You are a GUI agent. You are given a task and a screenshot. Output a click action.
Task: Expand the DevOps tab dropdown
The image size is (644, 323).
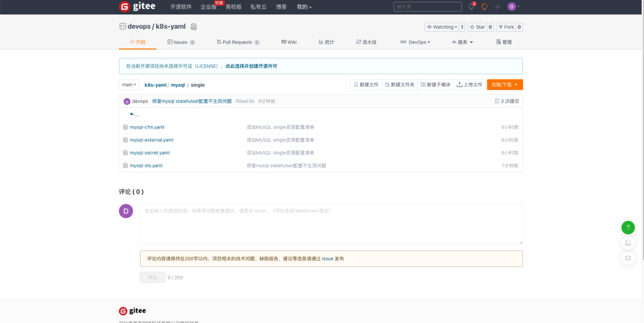coord(415,42)
